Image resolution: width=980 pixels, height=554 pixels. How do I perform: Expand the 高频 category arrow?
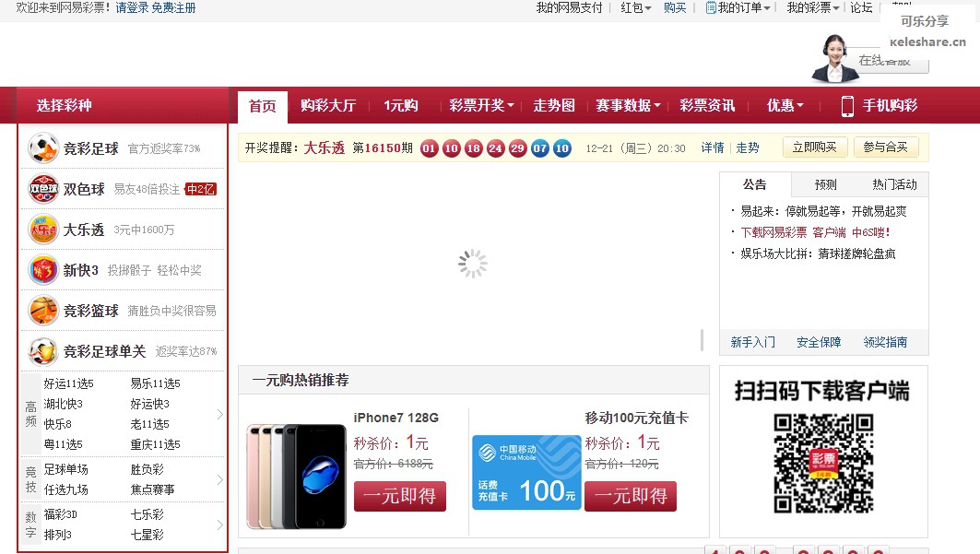[x=220, y=414]
